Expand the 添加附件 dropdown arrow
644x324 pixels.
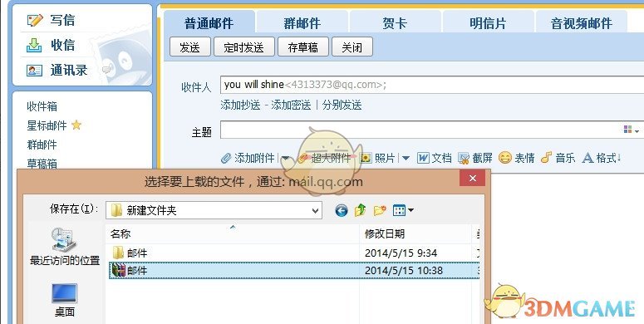pyautogui.click(x=286, y=159)
